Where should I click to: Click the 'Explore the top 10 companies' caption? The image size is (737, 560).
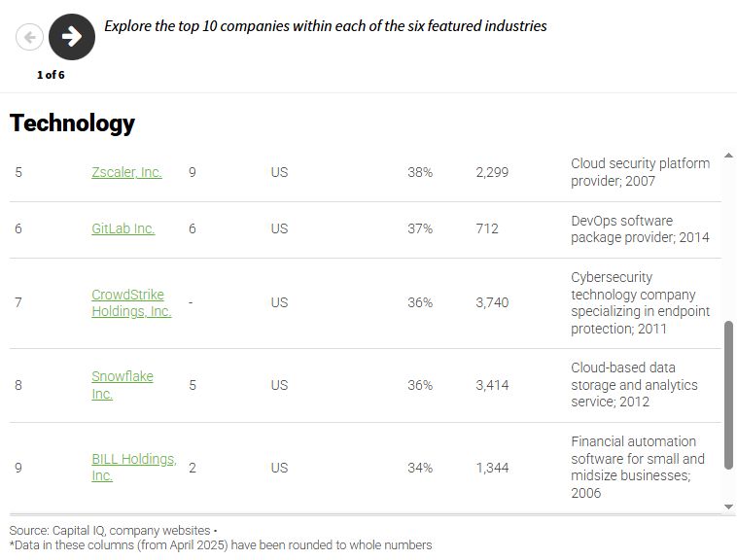tap(326, 26)
